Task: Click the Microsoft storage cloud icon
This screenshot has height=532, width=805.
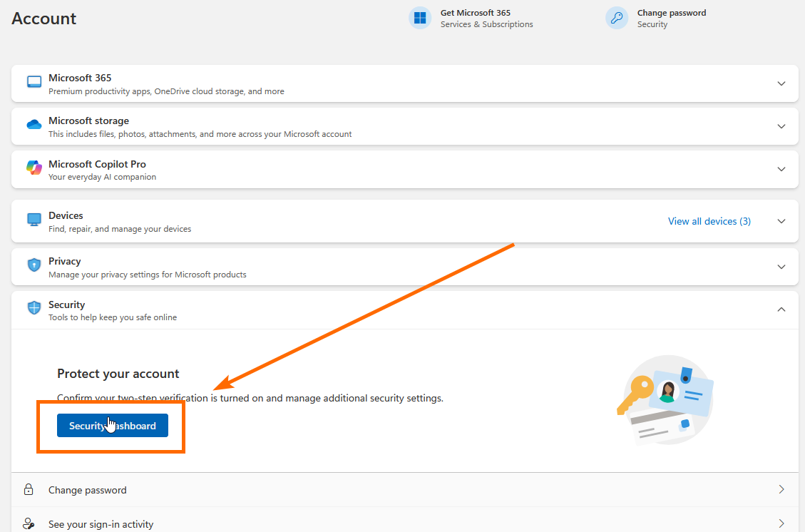Action: coord(34,125)
